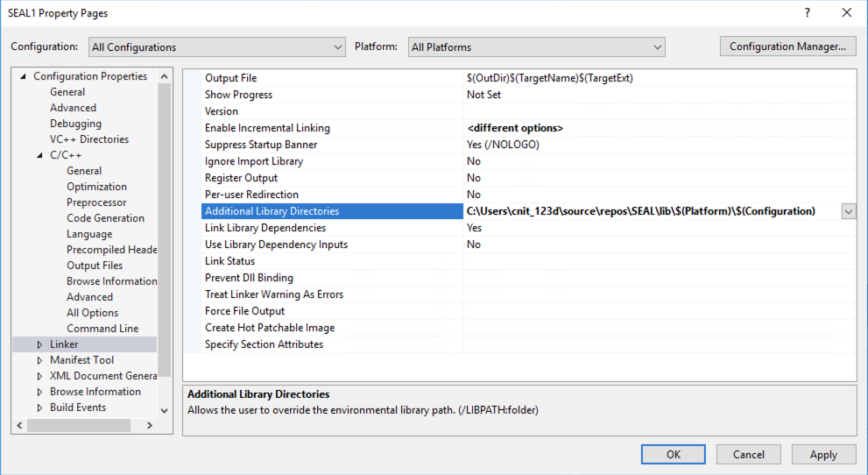
Task: Expand the Manifest Tool node
Action: pyautogui.click(x=39, y=360)
